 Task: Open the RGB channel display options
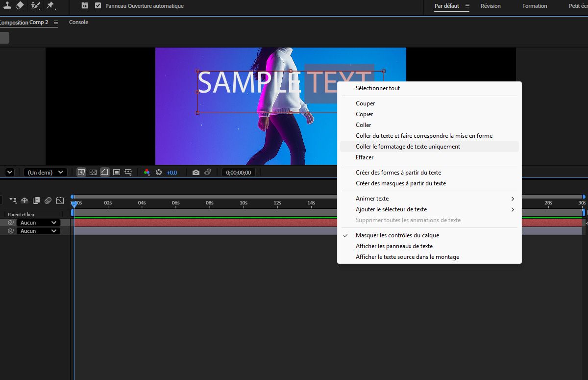pos(147,172)
